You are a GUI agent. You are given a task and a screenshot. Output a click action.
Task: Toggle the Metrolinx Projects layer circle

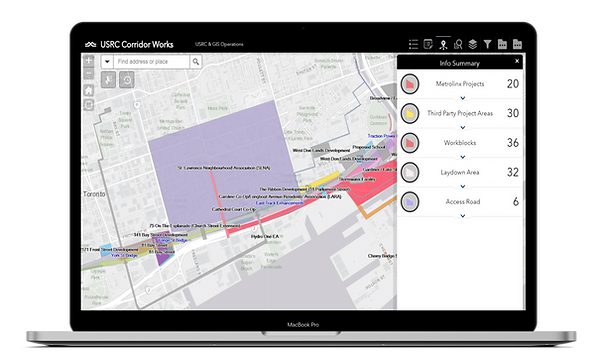[410, 84]
